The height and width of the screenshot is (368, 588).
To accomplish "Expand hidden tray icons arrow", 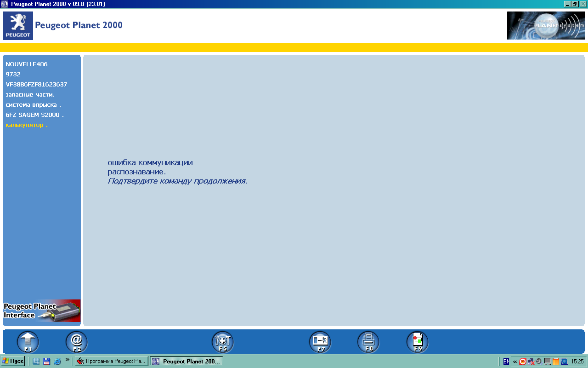I will pyautogui.click(x=515, y=362).
